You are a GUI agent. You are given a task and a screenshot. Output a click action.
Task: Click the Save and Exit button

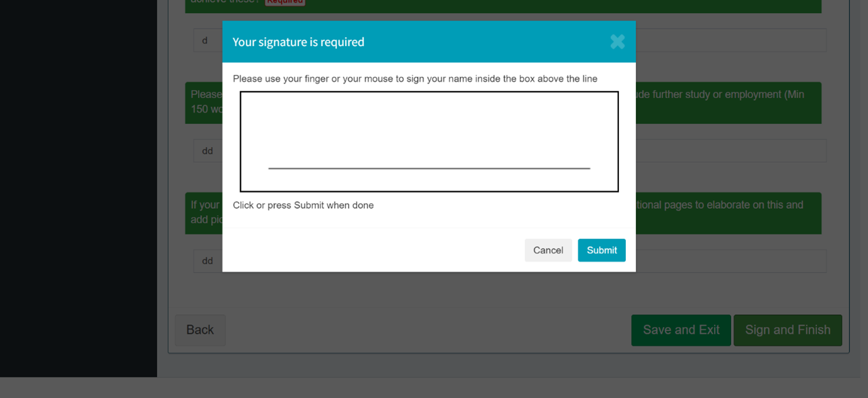coord(681,330)
